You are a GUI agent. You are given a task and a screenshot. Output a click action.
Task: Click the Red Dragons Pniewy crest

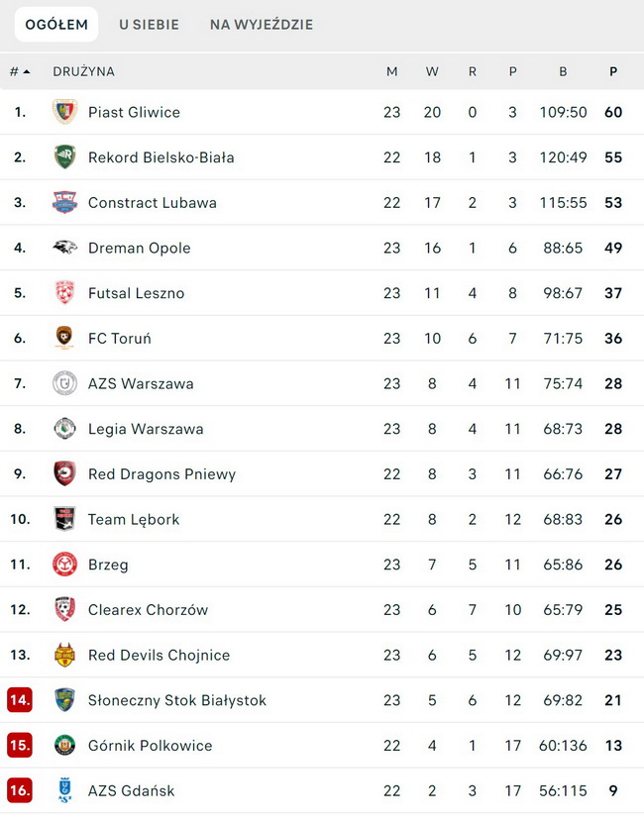pos(64,474)
